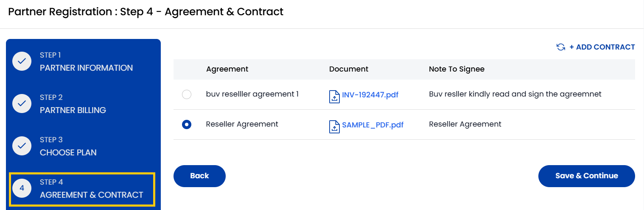Click the Step 4 number circle
Screen dimensions: 644x210
click(22, 188)
